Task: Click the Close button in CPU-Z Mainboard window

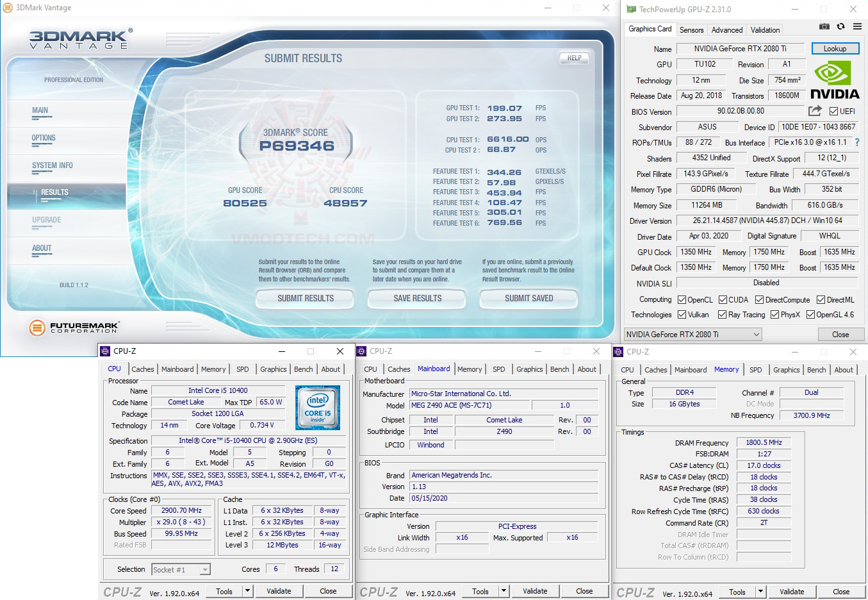Action: 584,591
